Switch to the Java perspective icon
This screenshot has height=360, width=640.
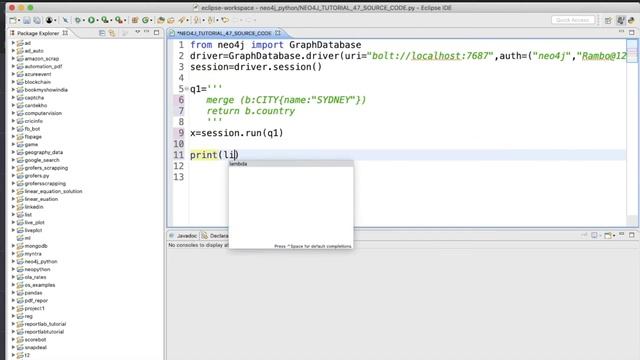pyautogui.click(x=620, y=20)
